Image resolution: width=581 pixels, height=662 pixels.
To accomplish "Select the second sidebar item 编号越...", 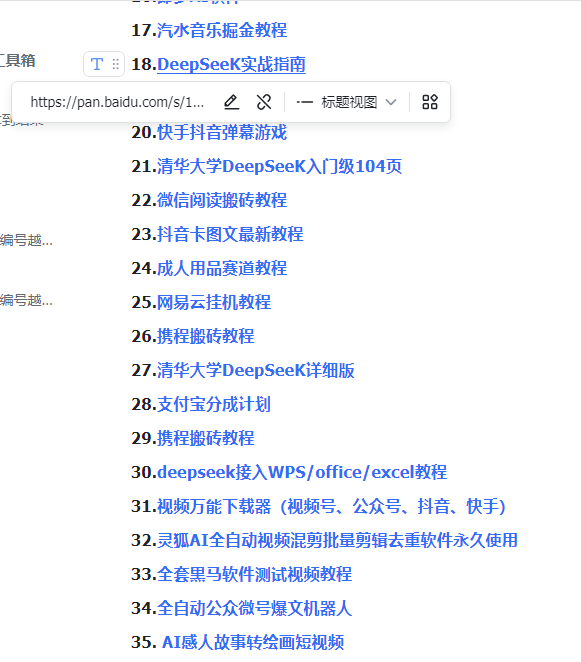I will (26, 300).
